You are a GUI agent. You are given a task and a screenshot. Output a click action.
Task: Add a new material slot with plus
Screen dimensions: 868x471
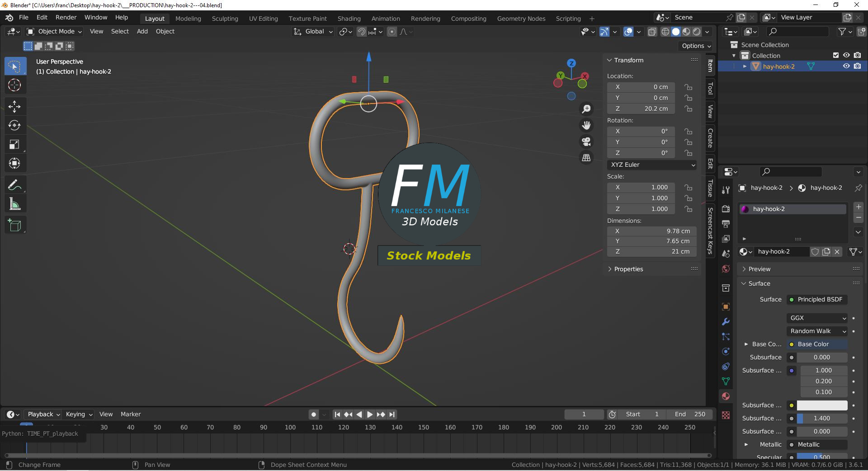[859, 207]
